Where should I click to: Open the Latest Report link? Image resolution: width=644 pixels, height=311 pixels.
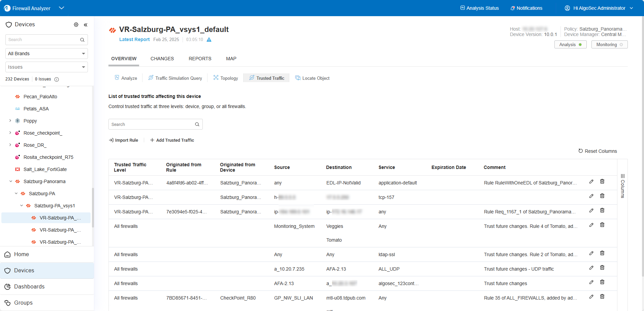pyautogui.click(x=134, y=39)
